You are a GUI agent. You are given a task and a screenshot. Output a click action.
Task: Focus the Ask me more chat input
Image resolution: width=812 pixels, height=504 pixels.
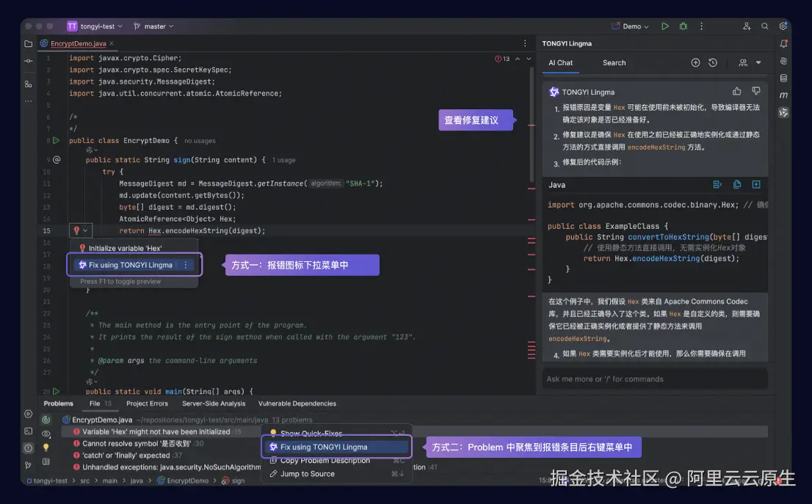[655, 379]
